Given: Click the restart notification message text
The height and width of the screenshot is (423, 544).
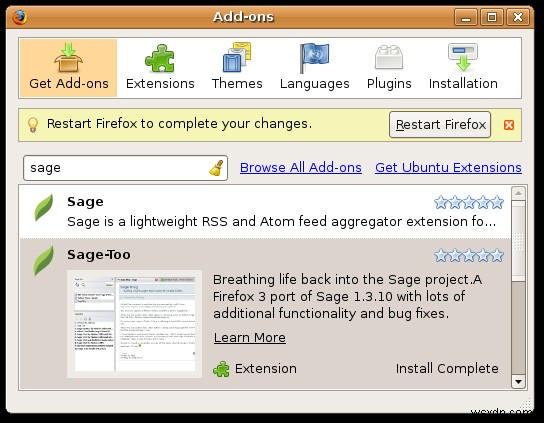Looking at the screenshot, I should [179, 124].
